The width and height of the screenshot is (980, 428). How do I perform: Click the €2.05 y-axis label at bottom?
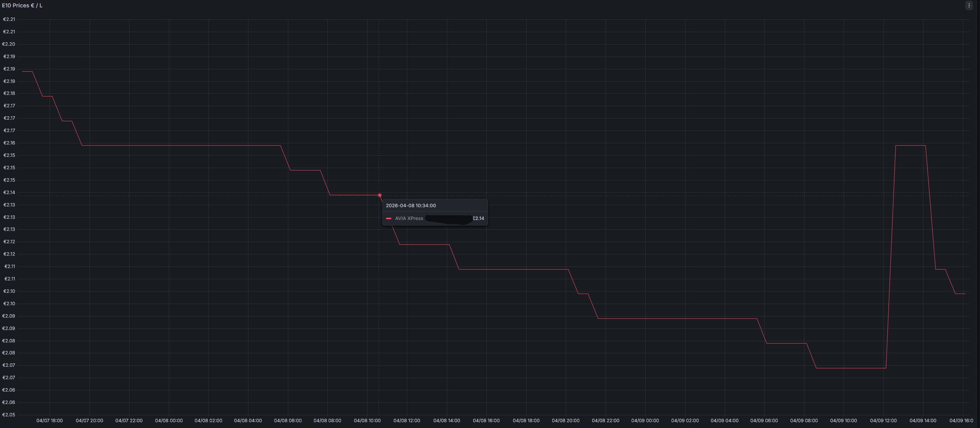point(9,415)
